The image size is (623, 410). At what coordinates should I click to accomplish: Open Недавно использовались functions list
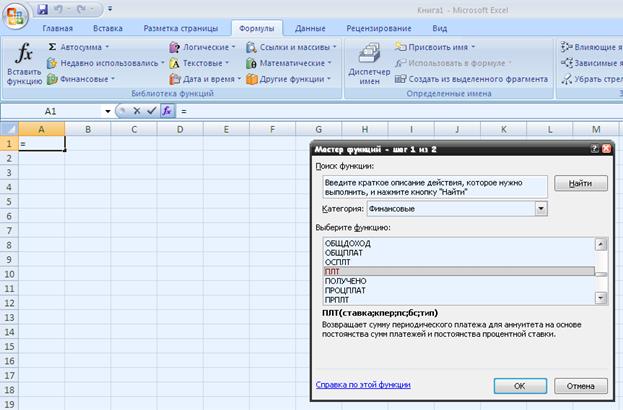[x=105, y=63]
